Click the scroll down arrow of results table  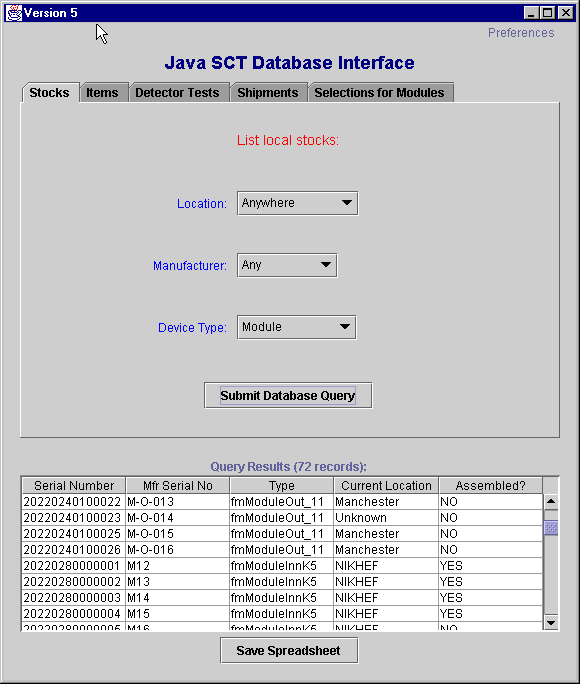[551, 622]
